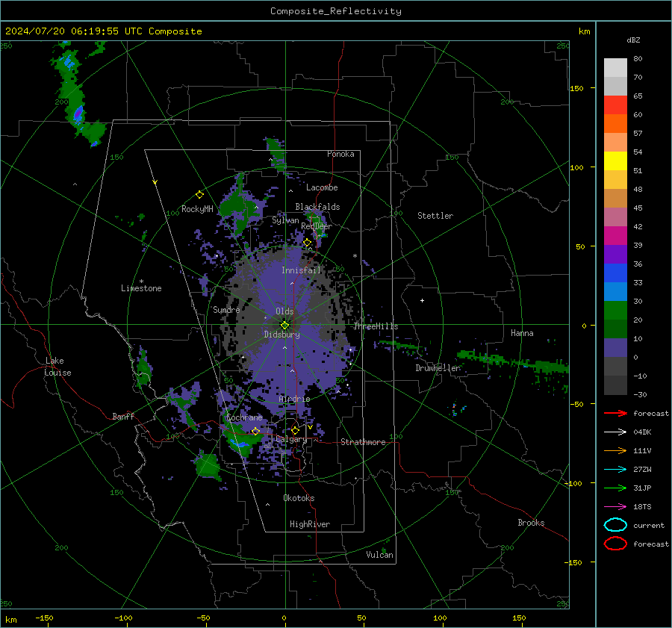The width and height of the screenshot is (672, 628).
Task: Click the yellow diamond marker near Cochrane
Action: pos(256,431)
